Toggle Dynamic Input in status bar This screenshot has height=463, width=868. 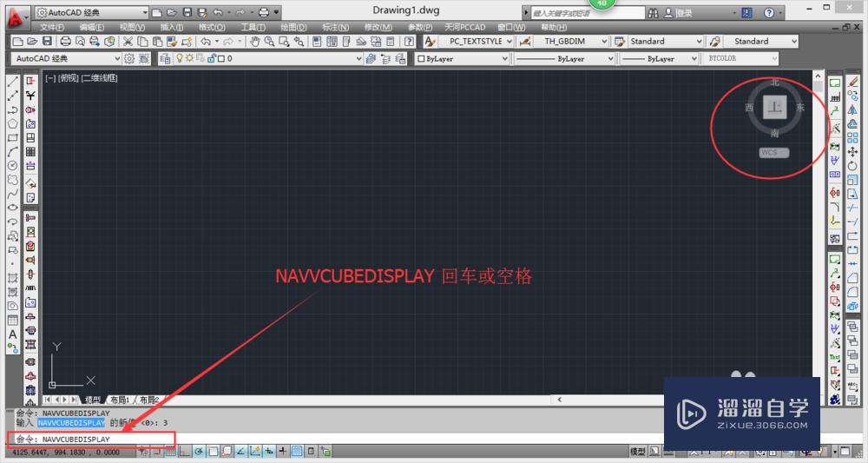(x=268, y=452)
